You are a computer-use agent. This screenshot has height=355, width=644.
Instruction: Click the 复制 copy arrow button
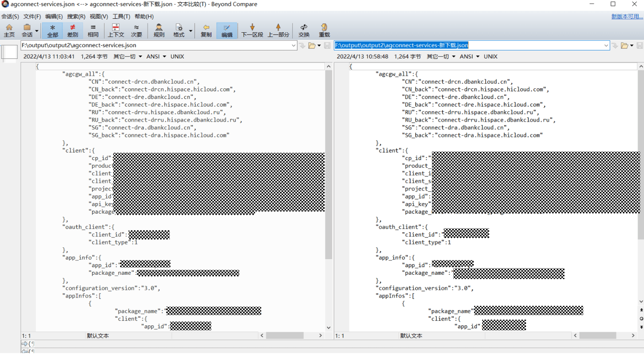[x=206, y=30]
